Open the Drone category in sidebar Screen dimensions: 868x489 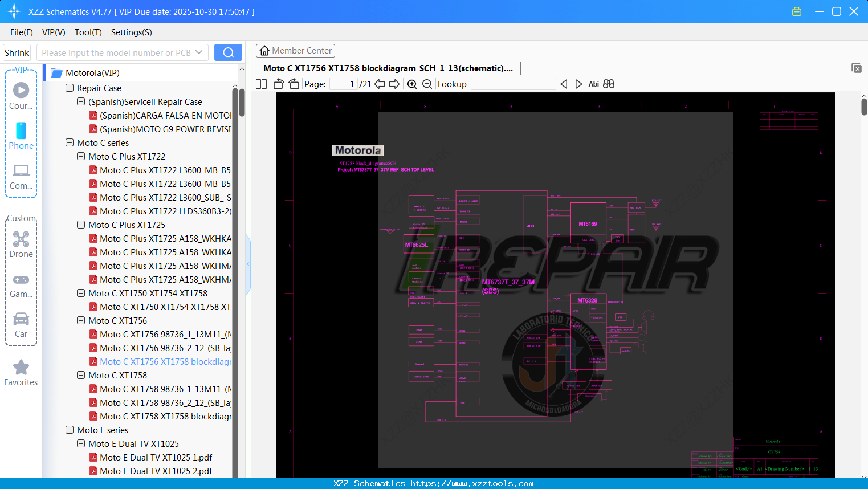click(21, 244)
